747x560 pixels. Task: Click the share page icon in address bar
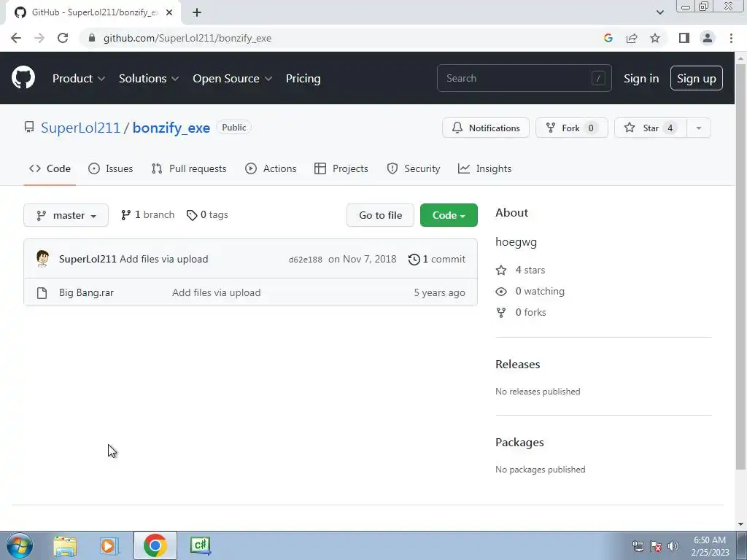click(x=632, y=38)
